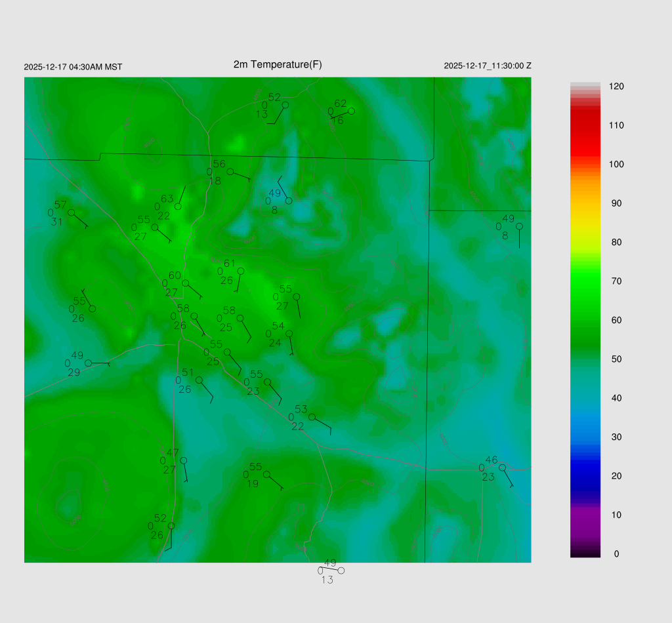Select the station below the map reading 49 over 13
This screenshot has height=623, width=672.
tap(341, 571)
